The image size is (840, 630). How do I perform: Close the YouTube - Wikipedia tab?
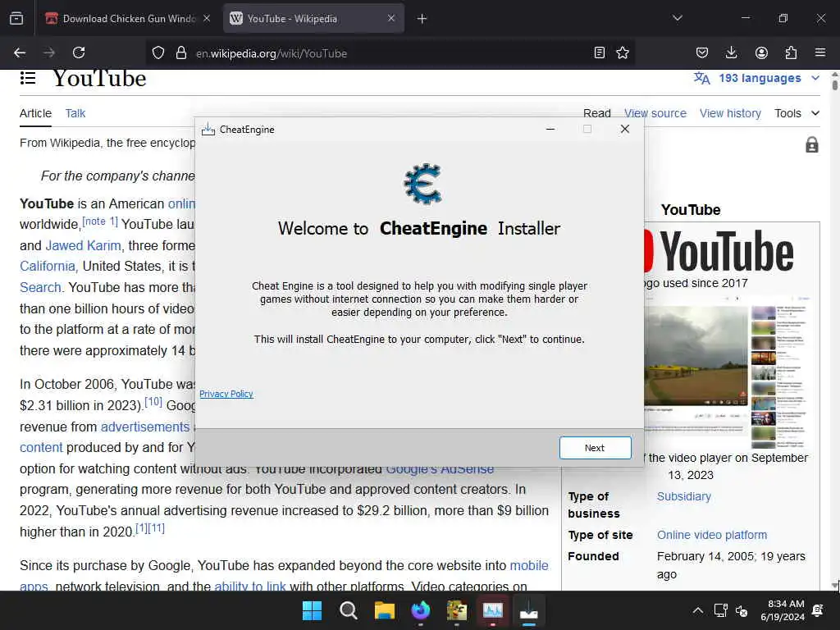point(391,18)
